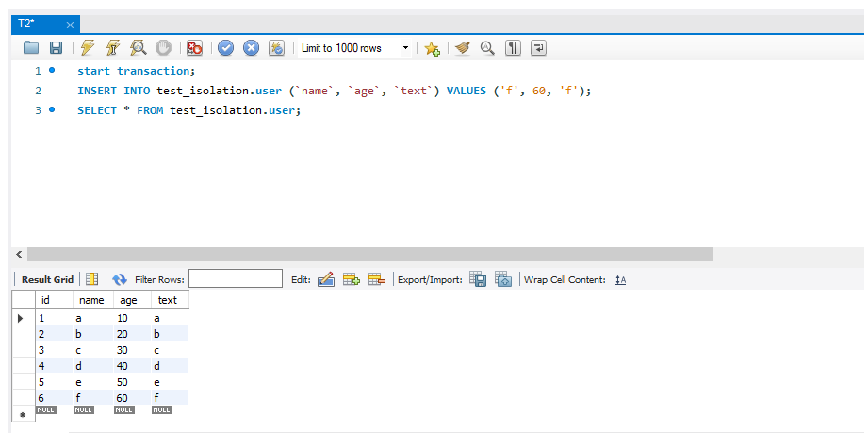Image resolution: width=868 pixels, height=433 pixels.
Task: Stop query execution hand icon
Action: coord(163,48)
